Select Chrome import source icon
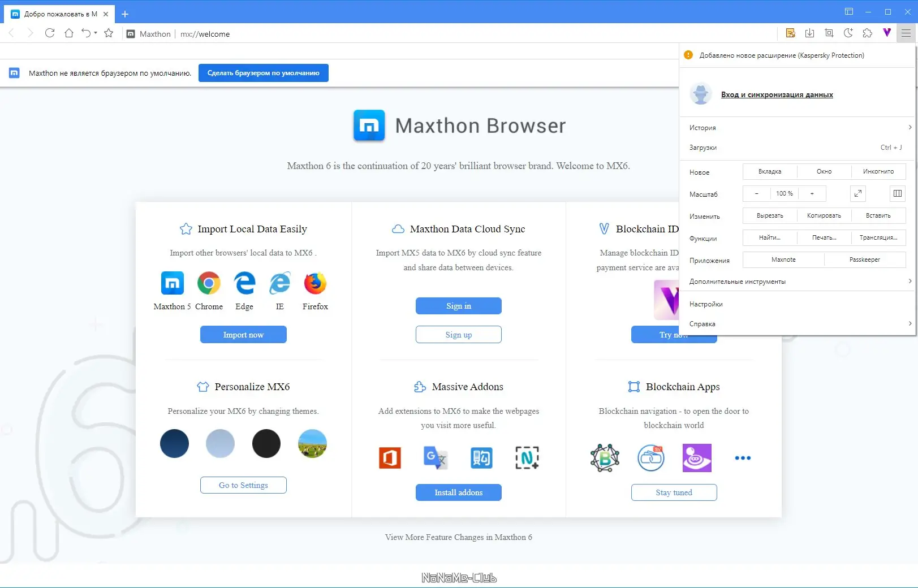Screen dimensions: 918x588 click(209, 283)
